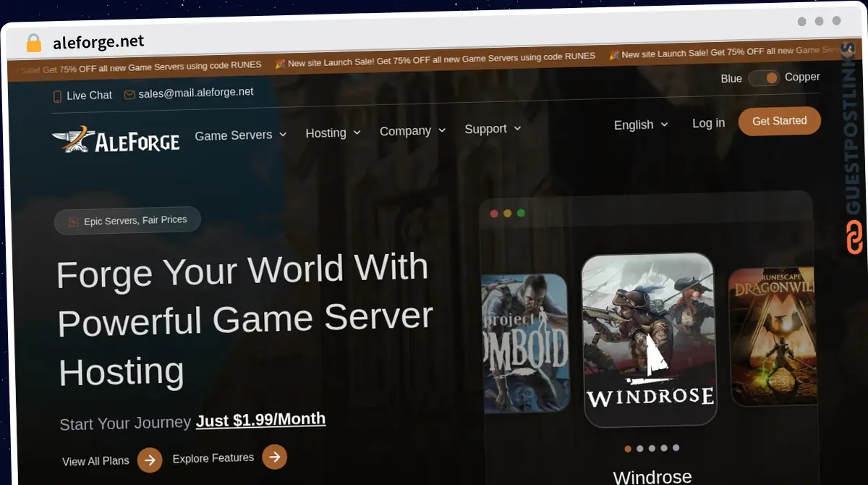The height and width of the screenshot is (485, 868).
Task: Click the Just $1.99/Month underlined link
Action: tap(260, 420)
